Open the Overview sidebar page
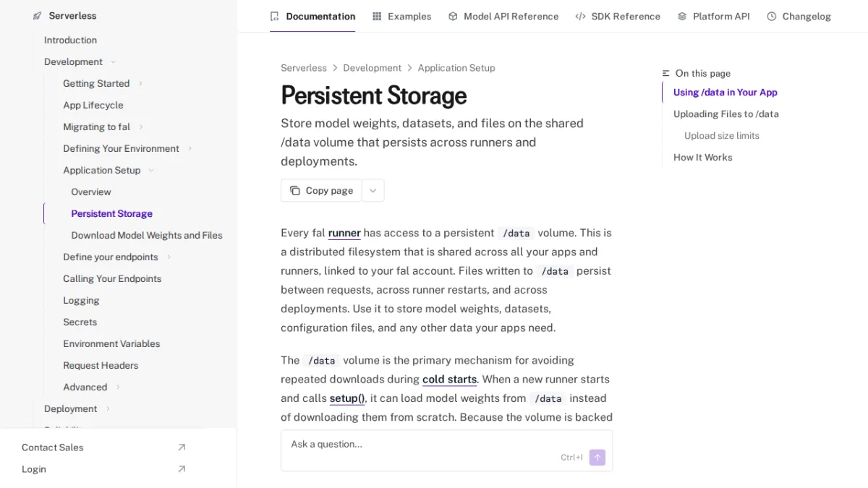 tap(91, 192)
